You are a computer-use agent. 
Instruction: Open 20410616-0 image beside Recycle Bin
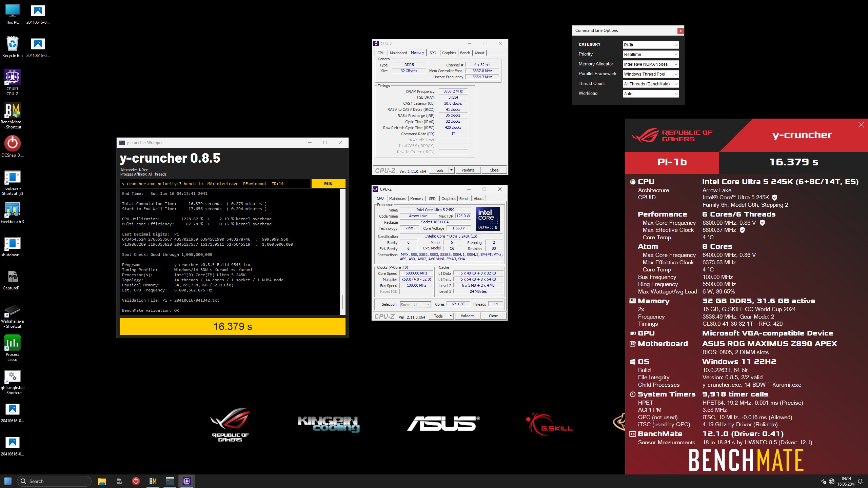pos(38,47)
